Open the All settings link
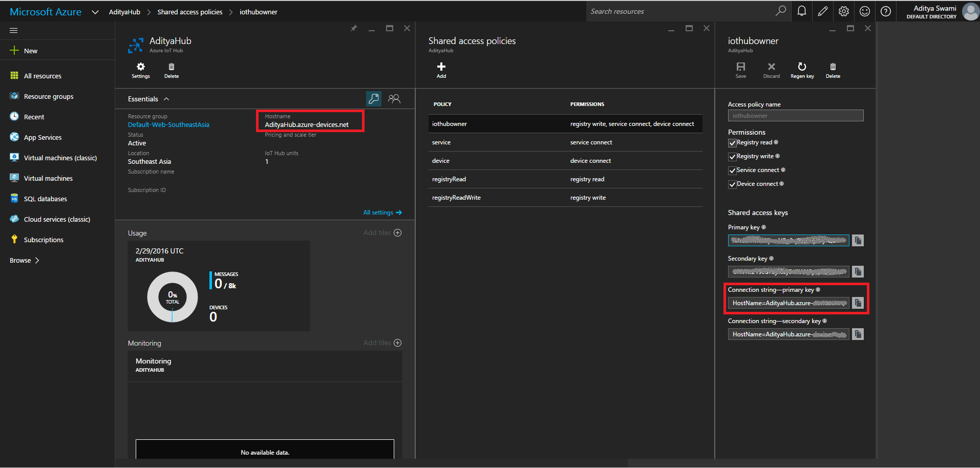 [x=382, y=212]
